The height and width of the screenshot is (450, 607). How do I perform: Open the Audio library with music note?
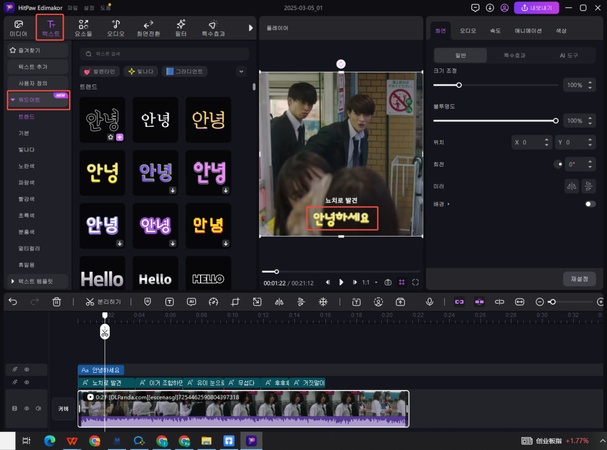click(x=116, y=28)
